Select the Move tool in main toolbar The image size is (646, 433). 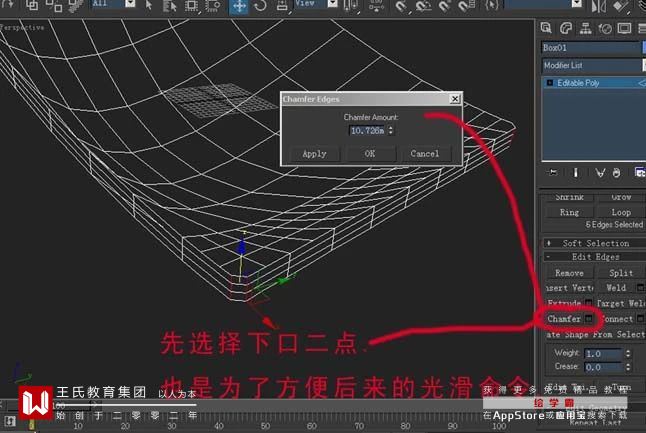click(x=239, y=7)
